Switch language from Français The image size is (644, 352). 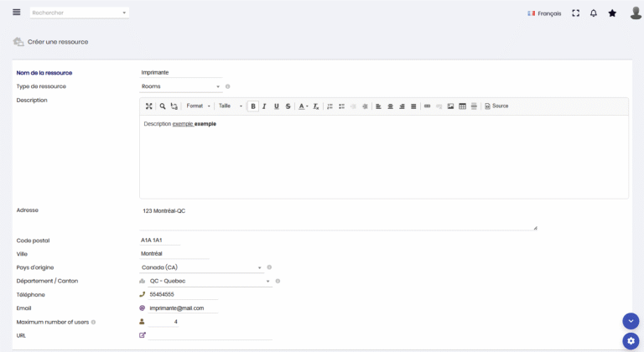[544, 13]
